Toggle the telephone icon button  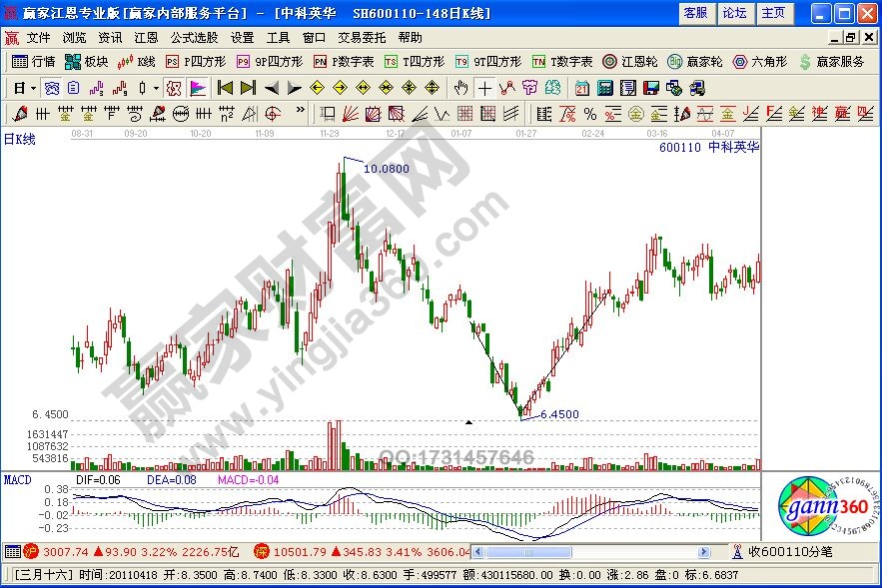[x=52, y=88]
